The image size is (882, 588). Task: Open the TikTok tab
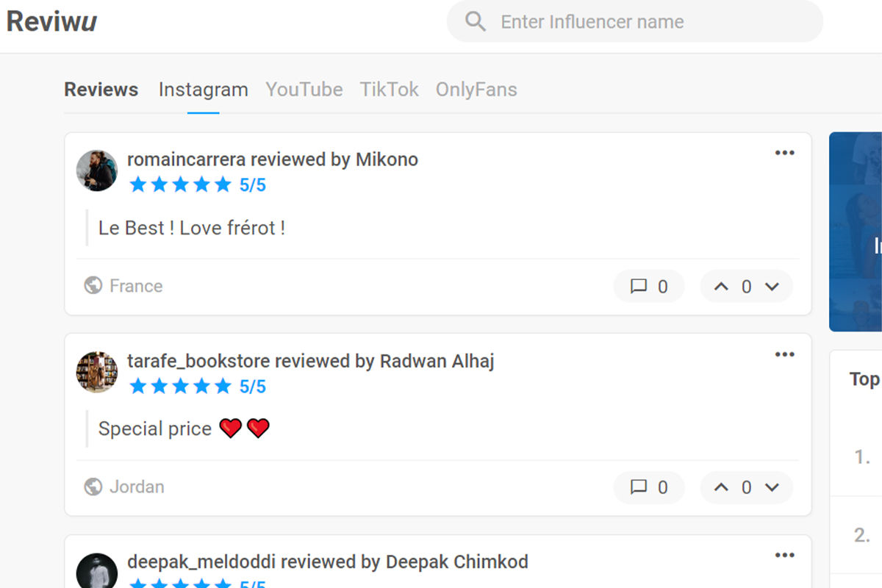389,90
